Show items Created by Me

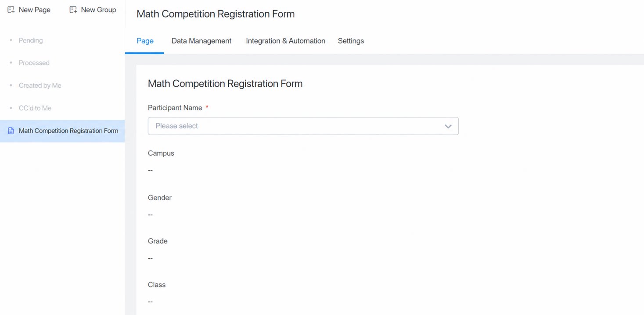click(x=40, y=86)
